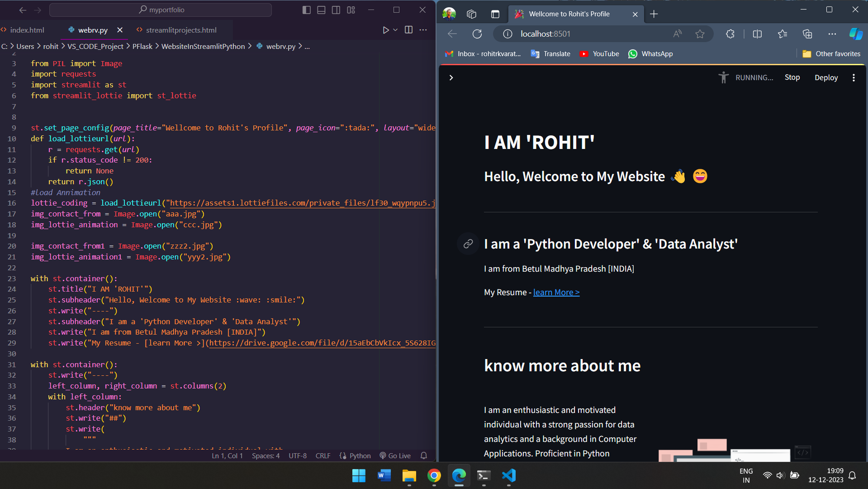
Task: Switch to the index.html tab
Action: [27, 30]
